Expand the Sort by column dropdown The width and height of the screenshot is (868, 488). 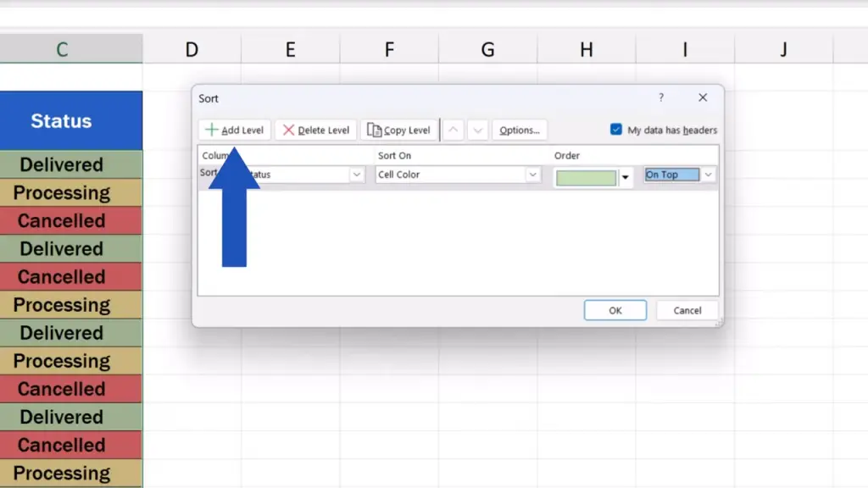(356, 175)
